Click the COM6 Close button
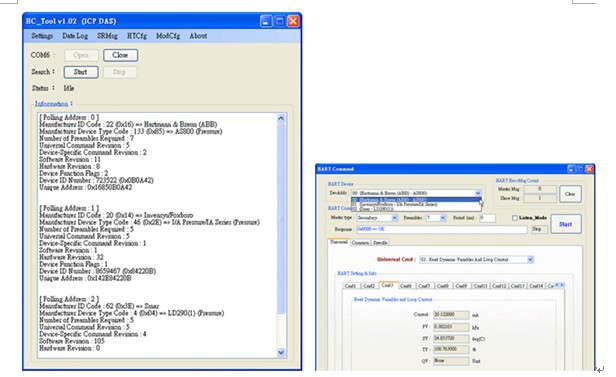Viewport: 616px width, 377px height. click(120, 55)
